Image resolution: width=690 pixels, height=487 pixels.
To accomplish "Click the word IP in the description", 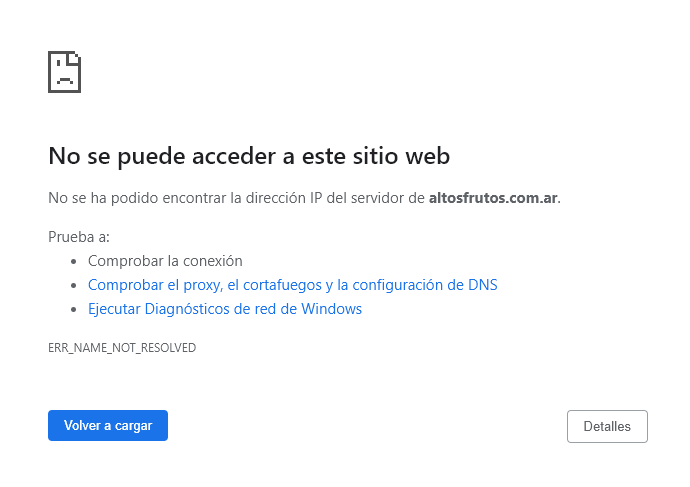I will (x=316, y=198).
